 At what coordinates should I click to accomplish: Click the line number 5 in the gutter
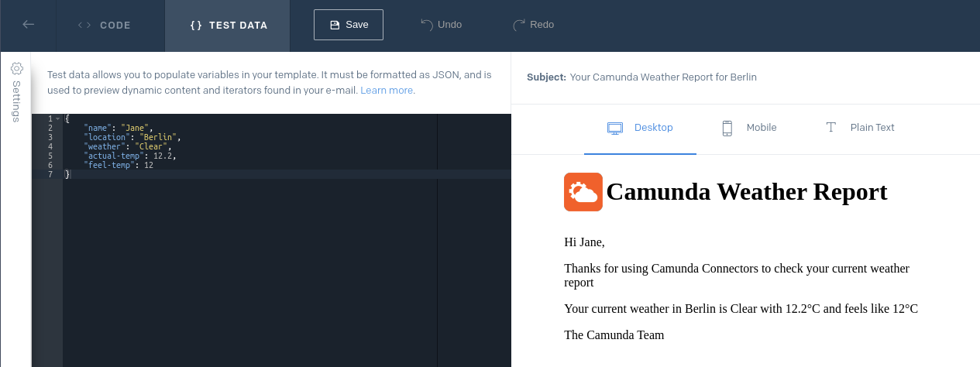[x=50, y=156]
